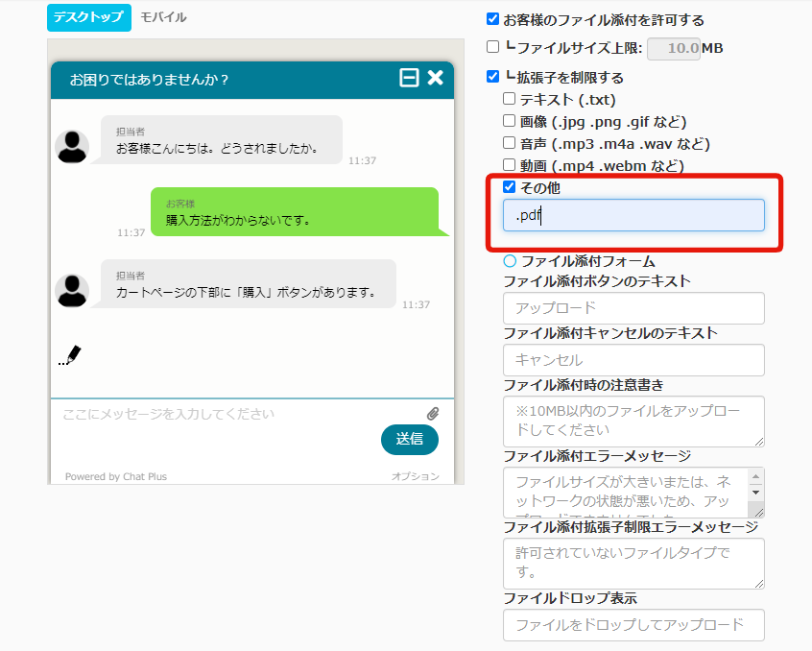Uncheck お客様のファイル添付を許可する checkbox

tap(493, 19)
